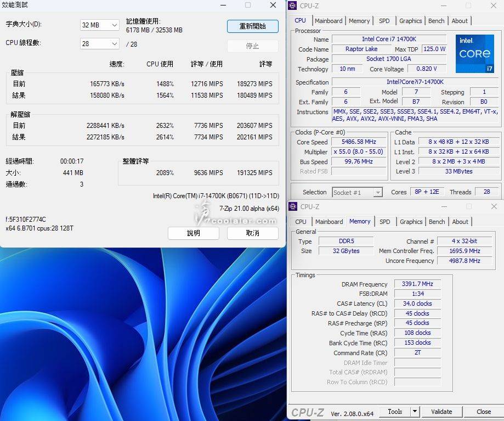Click the Core Voltage value '0.820 V'
The image size is (504, 421).
tap(427, 69)
